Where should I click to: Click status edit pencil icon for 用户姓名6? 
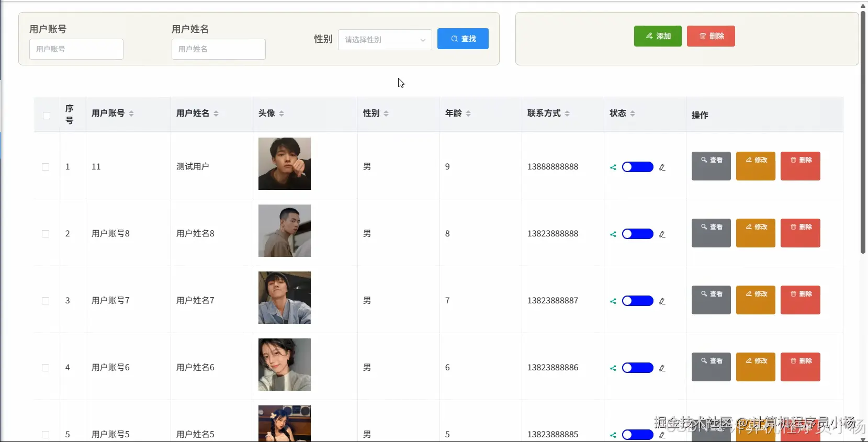click(x=662, y=368)
